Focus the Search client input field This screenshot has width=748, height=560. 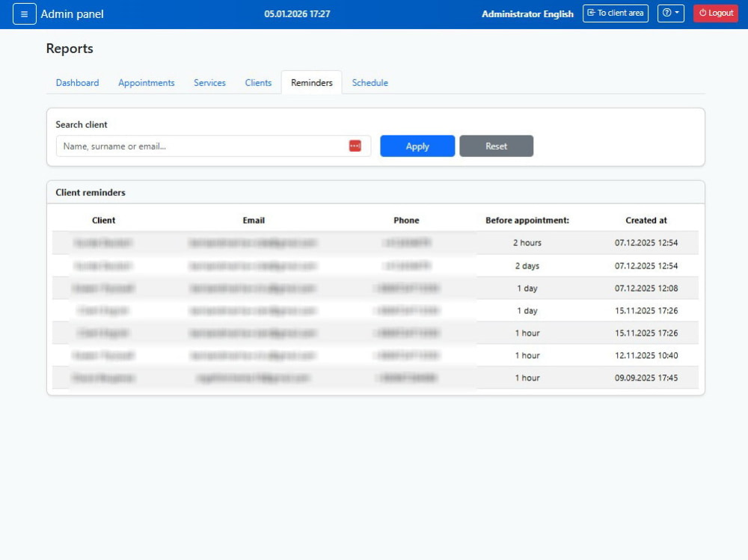(x=213, y=146)
